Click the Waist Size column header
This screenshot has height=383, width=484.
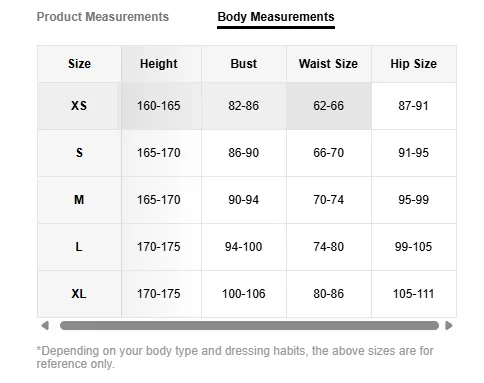tap(328, 64)
